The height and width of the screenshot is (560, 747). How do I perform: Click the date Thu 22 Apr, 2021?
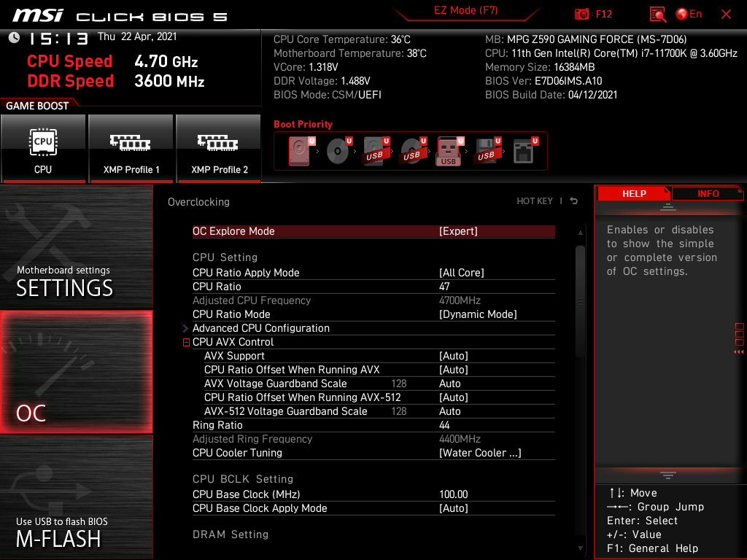coord(137,36)
